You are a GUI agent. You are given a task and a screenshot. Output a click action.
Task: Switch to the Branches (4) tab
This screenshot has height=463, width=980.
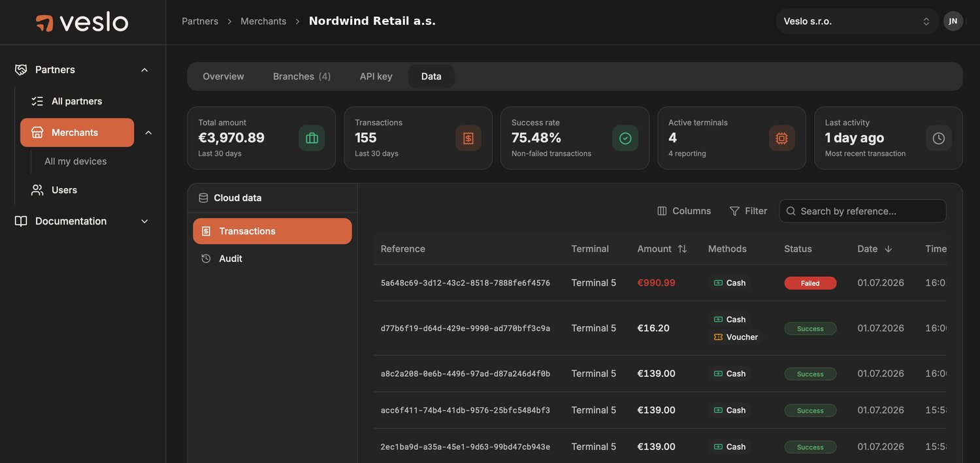click(x=302, y=76)
